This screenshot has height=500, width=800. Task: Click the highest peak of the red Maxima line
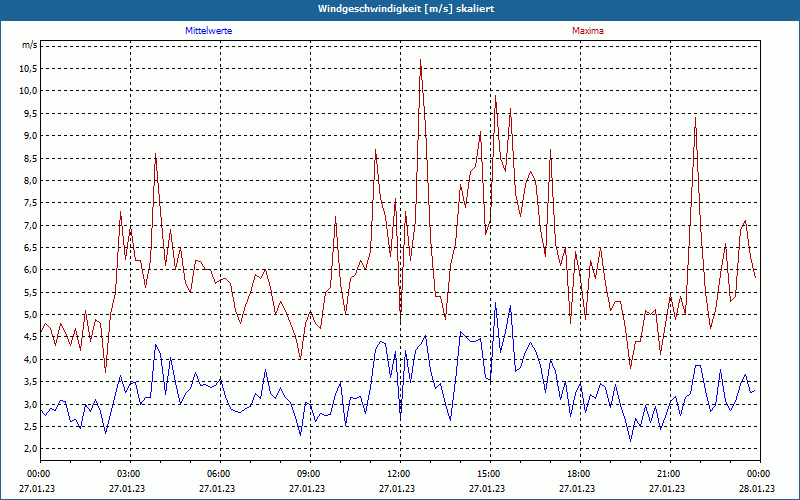pos(420,60)
